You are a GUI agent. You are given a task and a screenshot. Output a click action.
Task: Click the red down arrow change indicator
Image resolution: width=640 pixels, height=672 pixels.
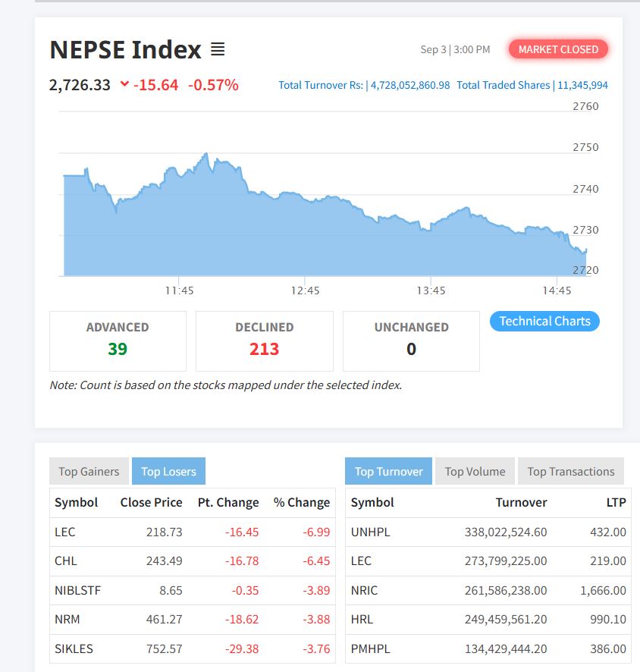(124, 84)
